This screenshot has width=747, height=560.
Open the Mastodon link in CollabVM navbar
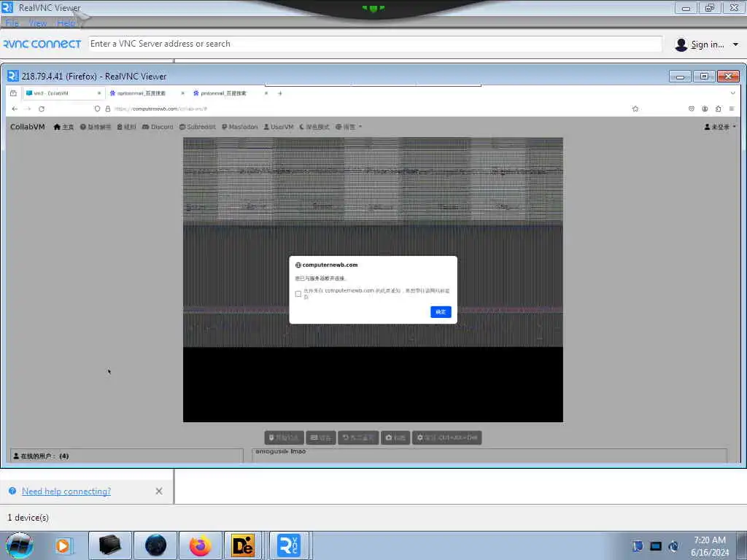pyautogui.click(x=239, y=127)
